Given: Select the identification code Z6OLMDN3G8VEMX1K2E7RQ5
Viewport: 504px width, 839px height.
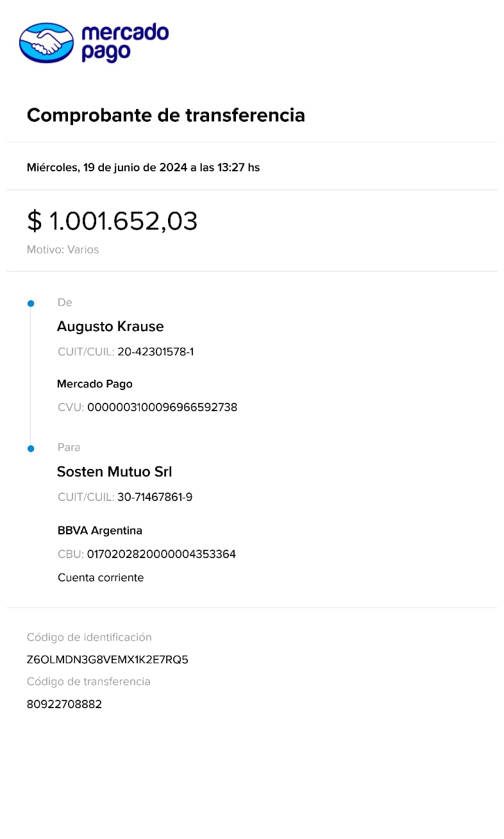Looking at the screenshot, I should [x=108, y=659].
